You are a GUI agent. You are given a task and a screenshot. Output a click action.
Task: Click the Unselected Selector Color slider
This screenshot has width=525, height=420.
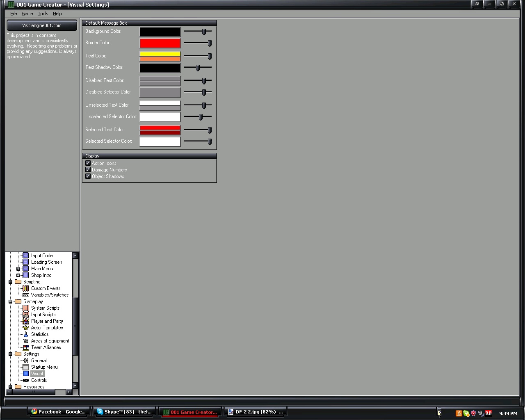point(198,117)
